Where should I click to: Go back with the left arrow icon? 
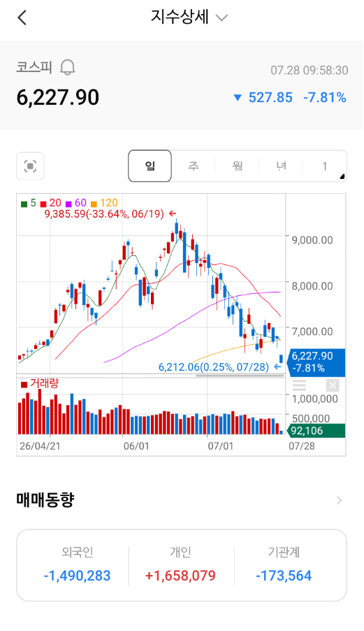coord(22,17)
